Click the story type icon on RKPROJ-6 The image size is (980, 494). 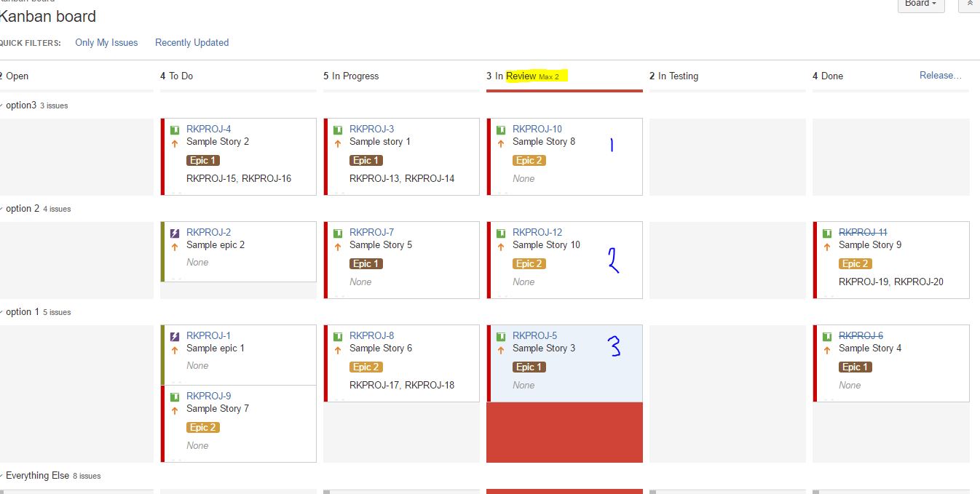[x=827, y=337]
